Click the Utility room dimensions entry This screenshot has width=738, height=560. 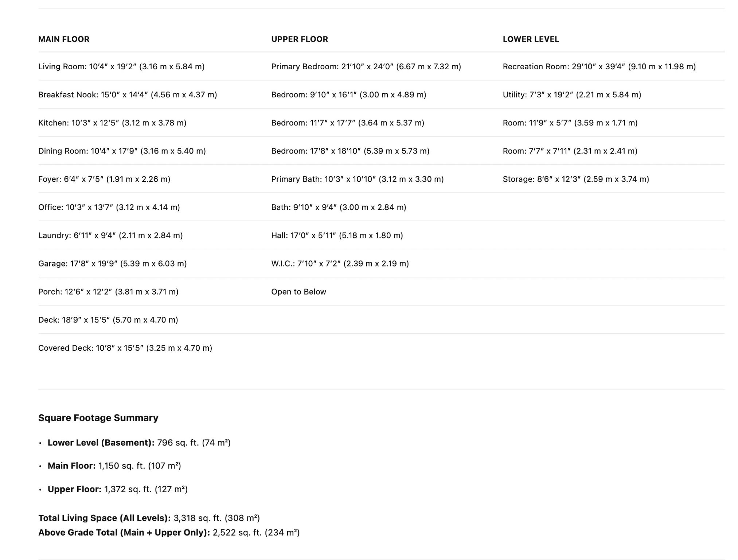tap(572, 94)
